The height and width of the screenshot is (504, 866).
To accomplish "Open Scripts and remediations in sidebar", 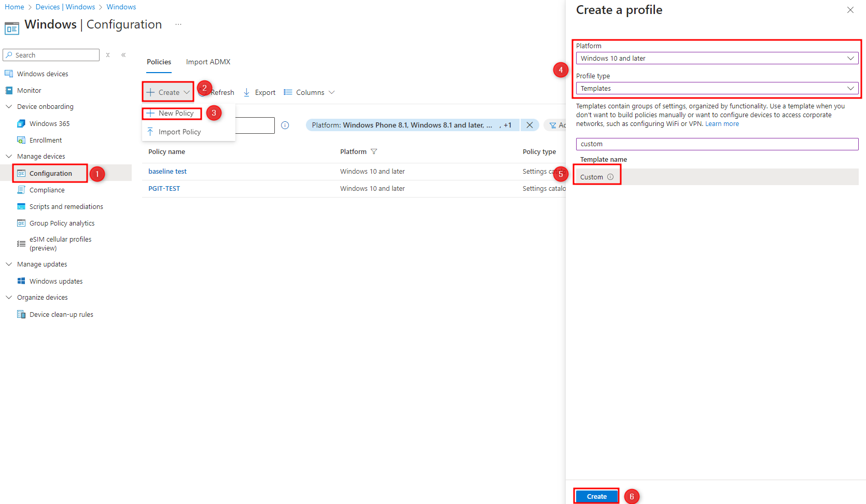I will tap(66, 206).
